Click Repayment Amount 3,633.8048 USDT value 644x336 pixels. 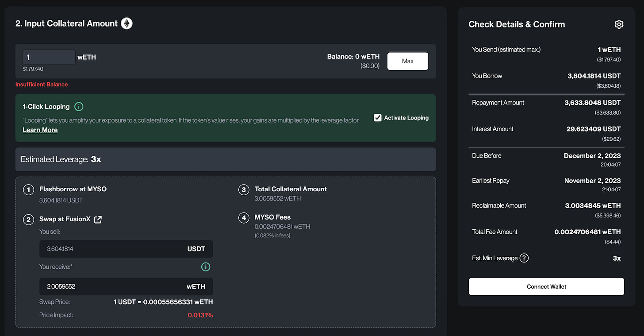click(x=593, y=103)
